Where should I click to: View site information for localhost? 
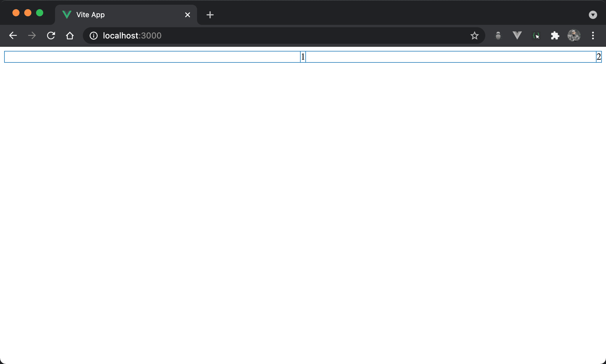pyautogui.click(x=94, y=36)
